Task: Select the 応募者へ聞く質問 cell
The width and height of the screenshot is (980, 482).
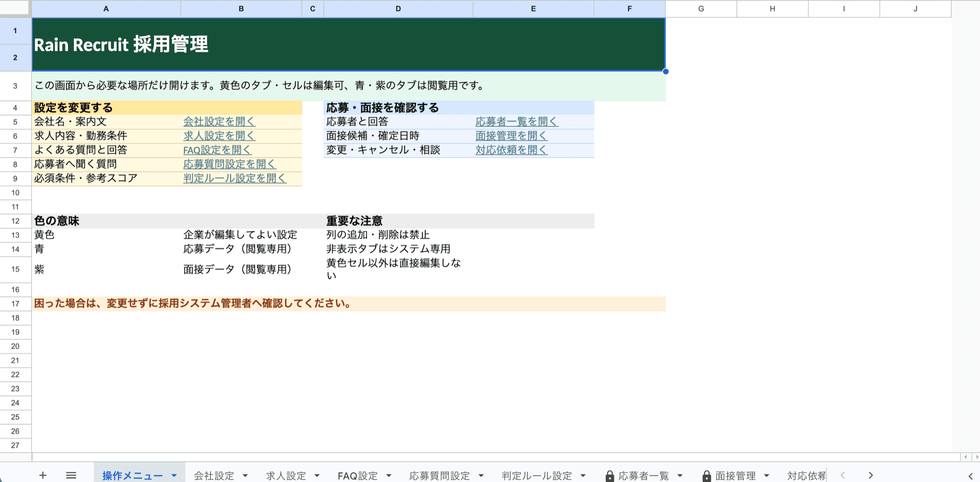Action: pyautogui.click(x=106, y=164)
